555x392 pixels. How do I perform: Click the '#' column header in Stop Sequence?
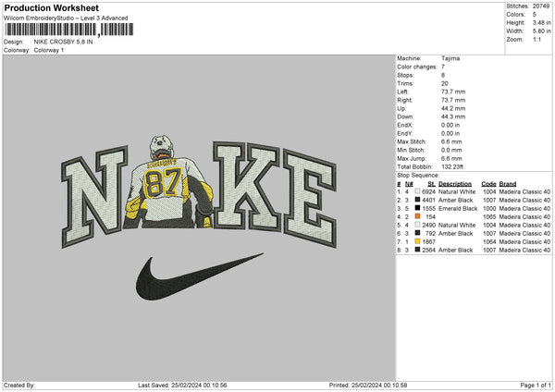tap(399, 184)
